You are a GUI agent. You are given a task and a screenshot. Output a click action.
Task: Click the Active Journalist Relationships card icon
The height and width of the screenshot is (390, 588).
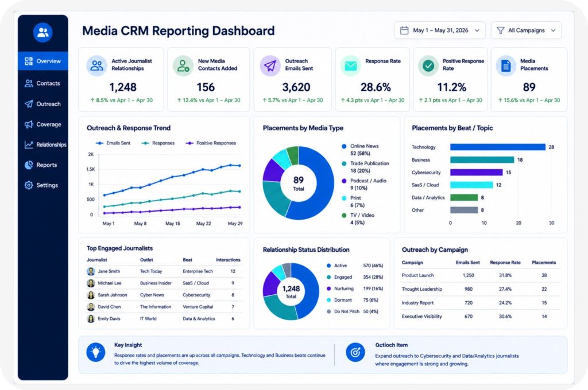pos(96,65)
